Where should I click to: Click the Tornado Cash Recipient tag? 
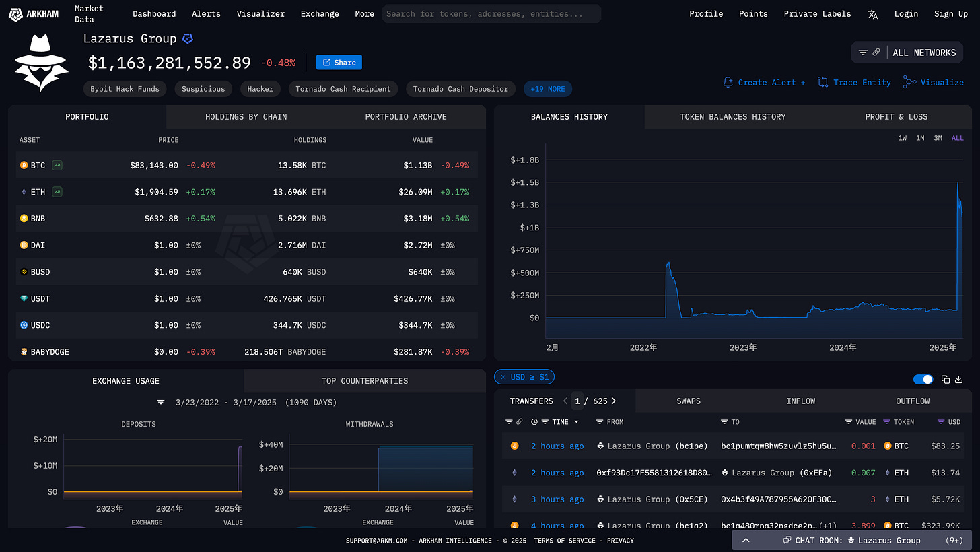tap(343, 89)
